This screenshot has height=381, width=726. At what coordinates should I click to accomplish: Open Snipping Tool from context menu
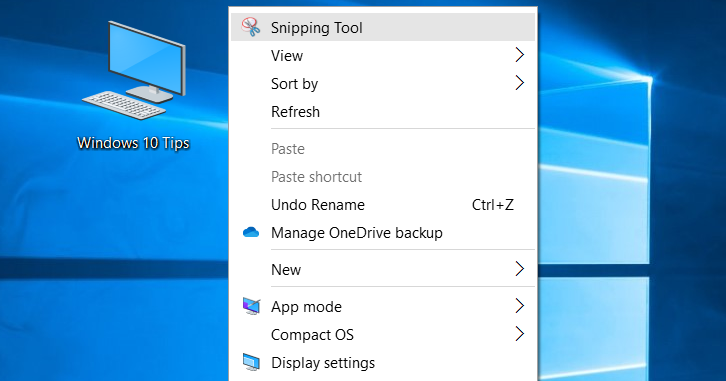383,27
